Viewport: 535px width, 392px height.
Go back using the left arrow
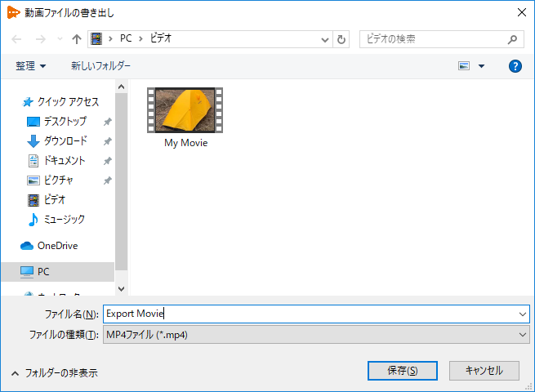[16, 39]
